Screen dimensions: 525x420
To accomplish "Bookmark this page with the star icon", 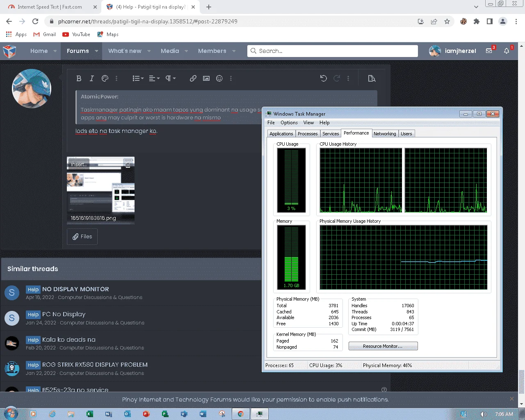I will pyautogui.click(x=447, y=21).
